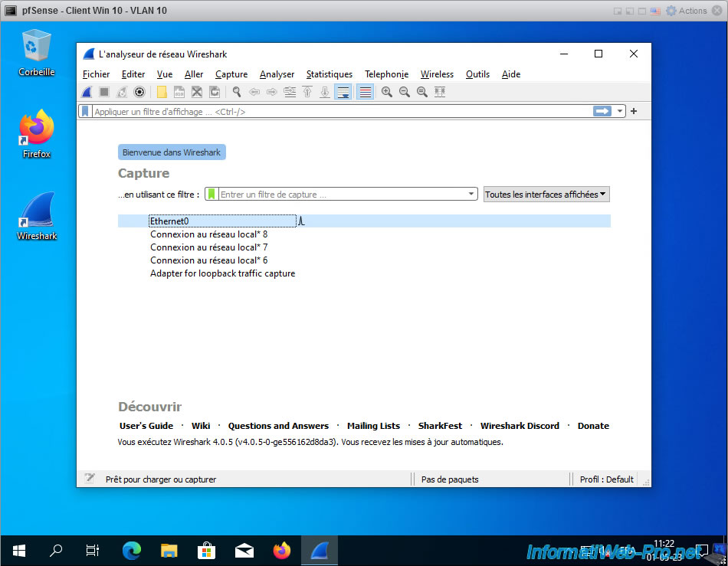728x566 pixels.
Task: Open the Aller menu
Action: [194, 74]
